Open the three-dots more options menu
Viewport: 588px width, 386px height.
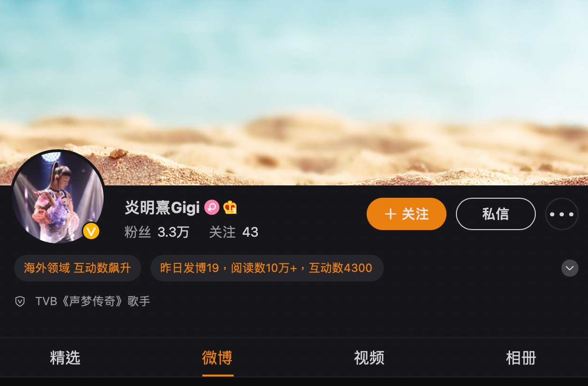(x=562, y=214)
